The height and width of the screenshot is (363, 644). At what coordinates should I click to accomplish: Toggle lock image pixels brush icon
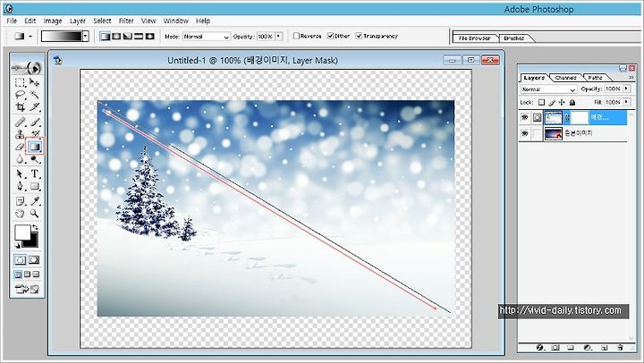tap(552, 102)
